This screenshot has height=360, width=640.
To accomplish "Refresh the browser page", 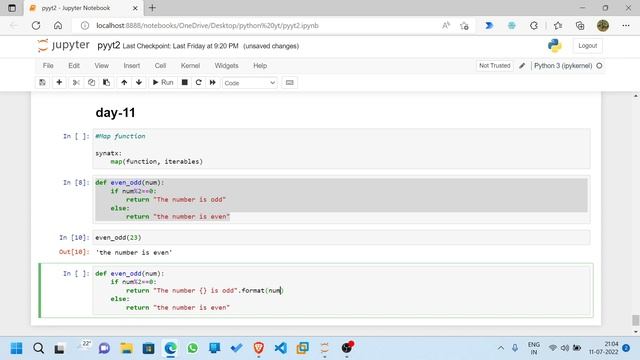I will coord(36,26).
